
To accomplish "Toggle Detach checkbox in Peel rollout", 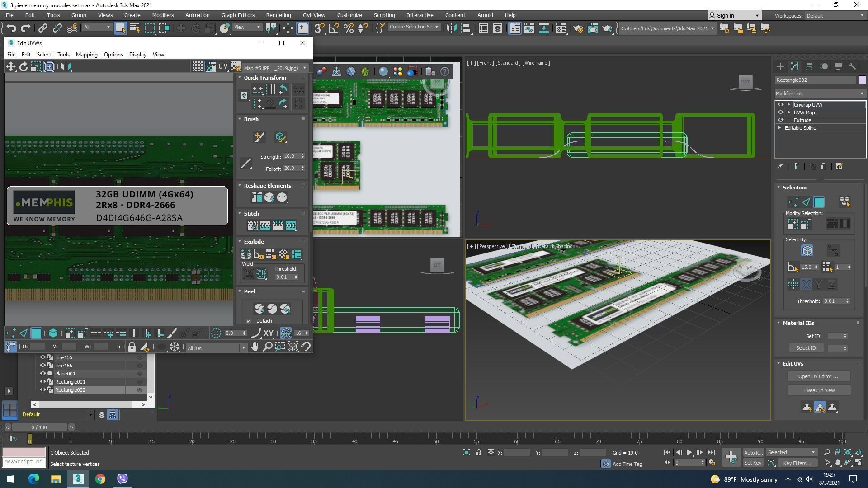I will [249, 321].
